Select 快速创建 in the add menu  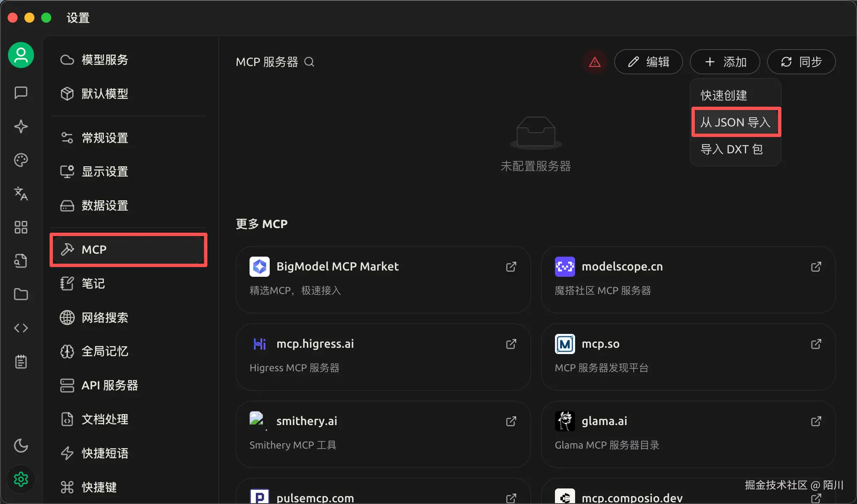click(723, 95)
